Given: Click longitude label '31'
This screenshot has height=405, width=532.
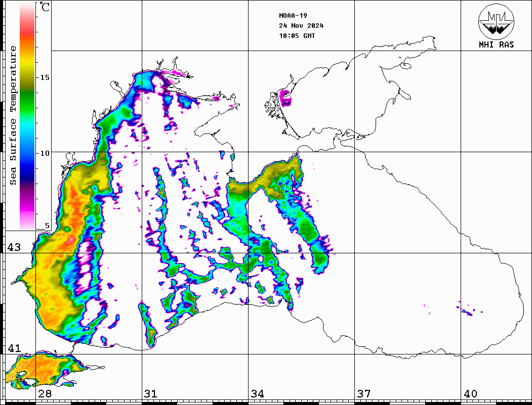Looking at the screenshot, I should pyautogui.click(x=151, y=393).
